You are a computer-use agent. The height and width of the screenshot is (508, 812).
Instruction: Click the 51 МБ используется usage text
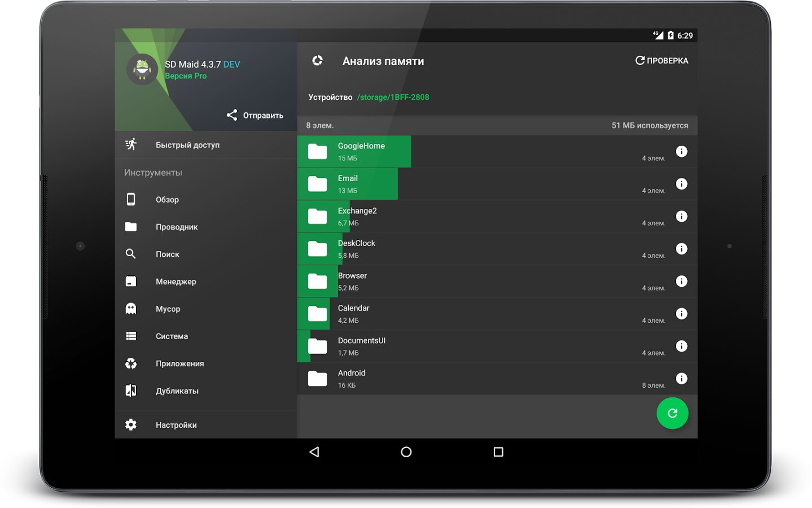[650, 125]
